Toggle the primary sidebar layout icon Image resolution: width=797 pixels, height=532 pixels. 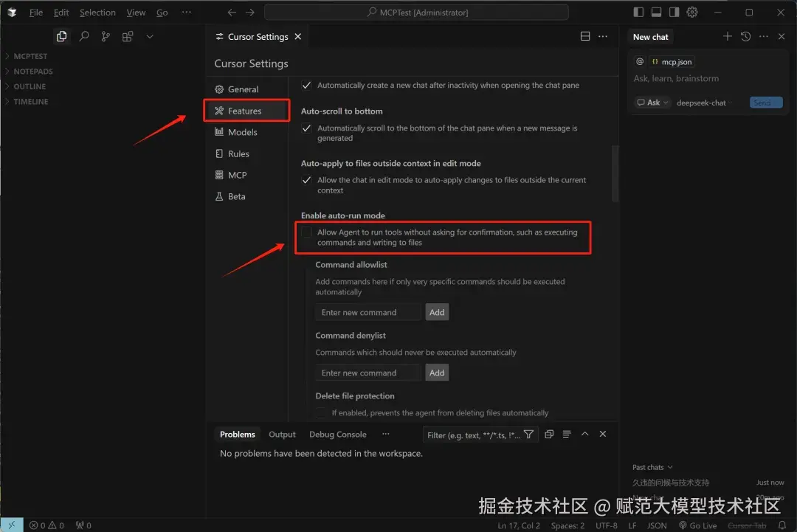pyautogui.click(x=638, y=13)
